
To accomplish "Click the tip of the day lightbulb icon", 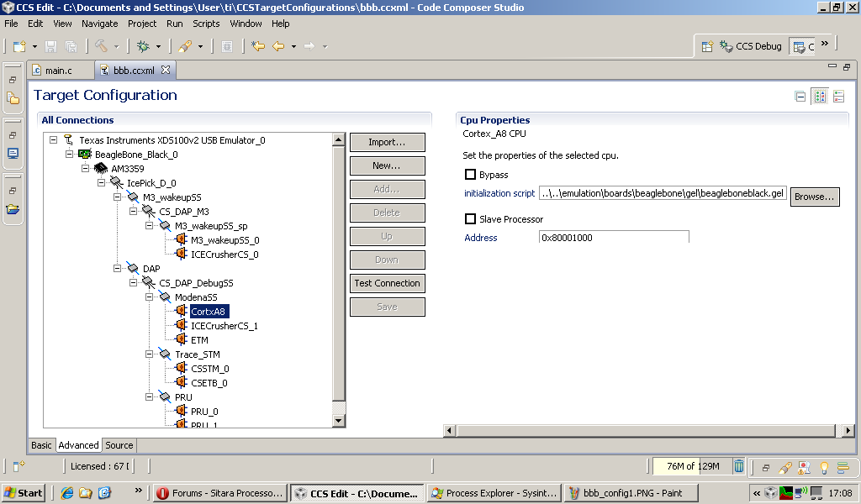I will tap(824, 467).
